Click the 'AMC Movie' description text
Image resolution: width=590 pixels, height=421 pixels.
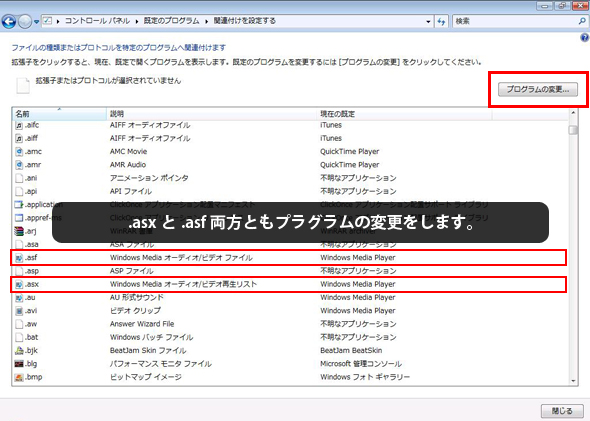[x=128, y=151]
